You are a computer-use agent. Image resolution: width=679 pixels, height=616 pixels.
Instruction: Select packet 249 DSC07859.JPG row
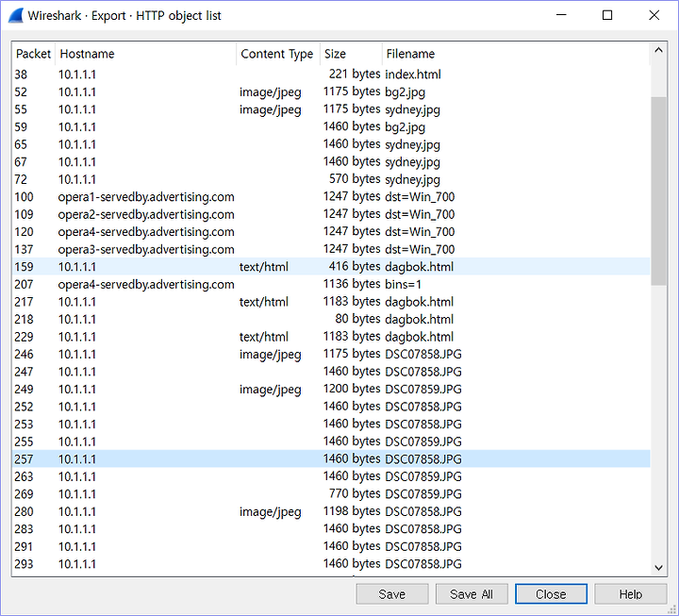tap(331, 389)
